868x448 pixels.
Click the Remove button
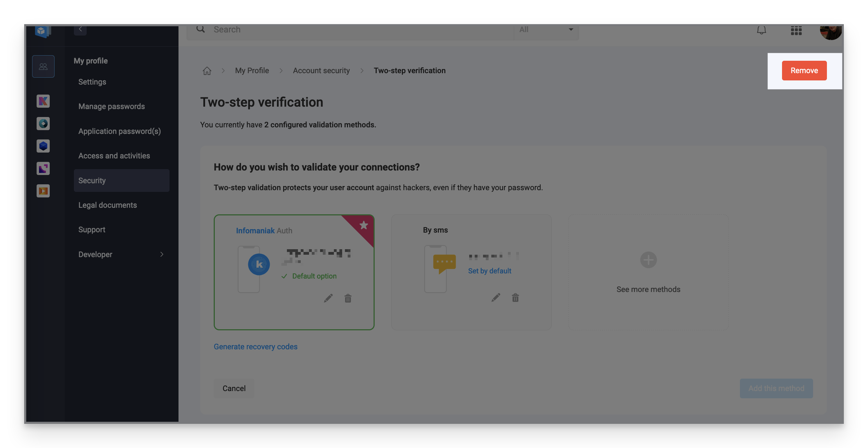[804, 70]
